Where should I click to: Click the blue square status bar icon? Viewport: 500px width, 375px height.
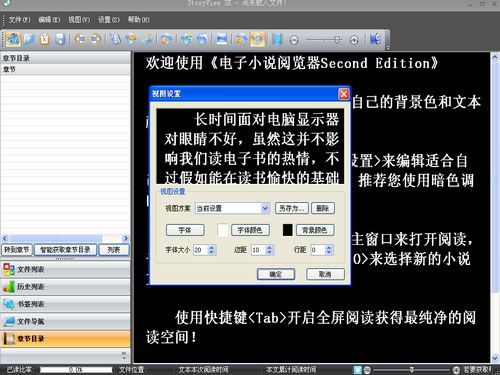[358, 370]
